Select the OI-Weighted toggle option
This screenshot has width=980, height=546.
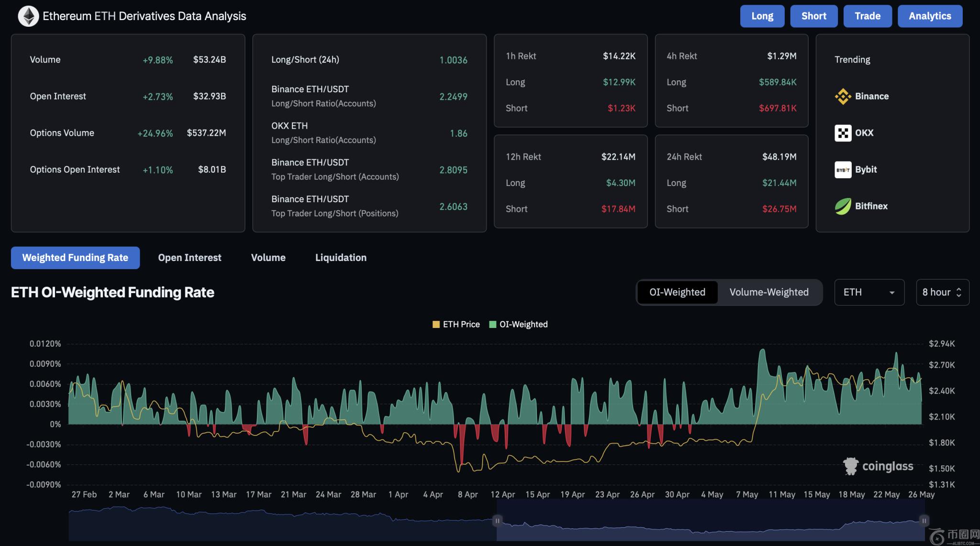pos(677,292)
